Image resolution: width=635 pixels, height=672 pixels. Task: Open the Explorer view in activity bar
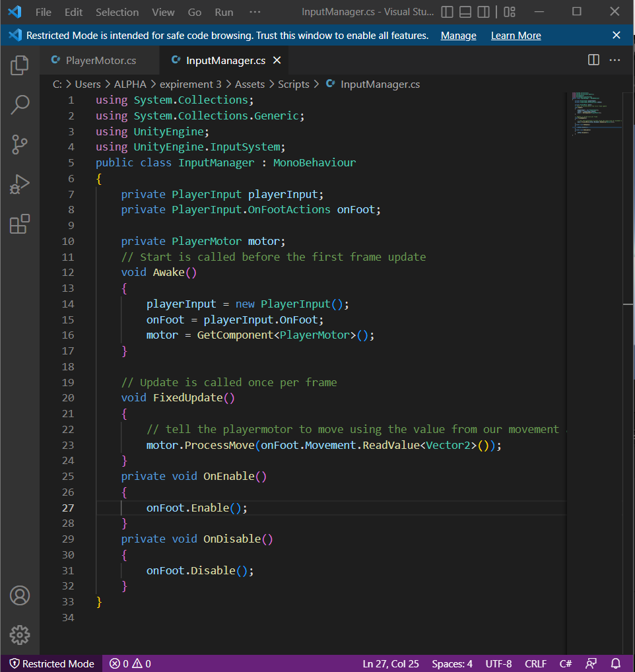pos(20,65)
